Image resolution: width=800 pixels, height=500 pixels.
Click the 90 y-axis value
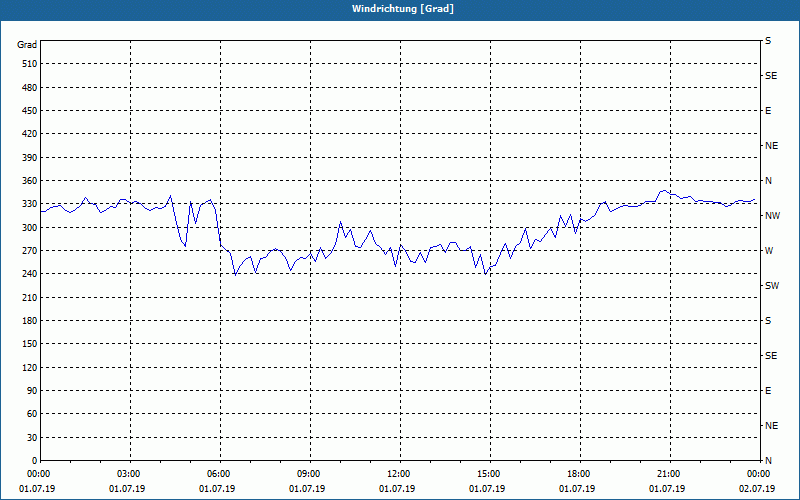pos(32,391)
